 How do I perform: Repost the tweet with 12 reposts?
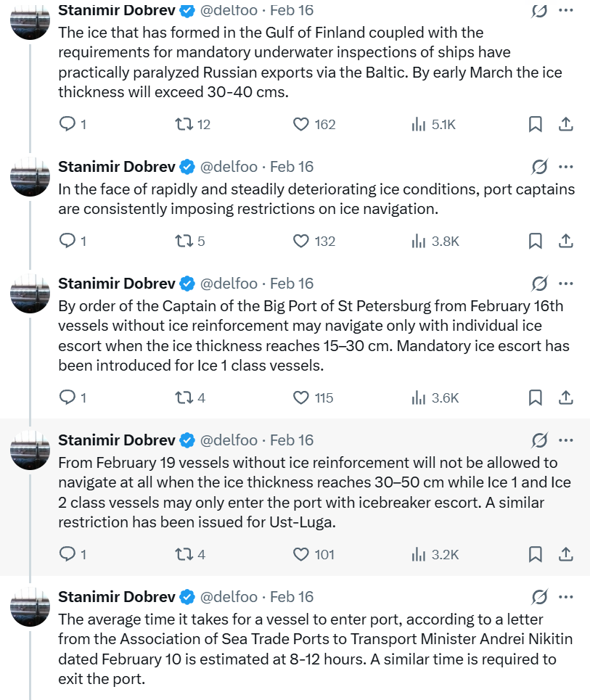(x=184, y=124)
